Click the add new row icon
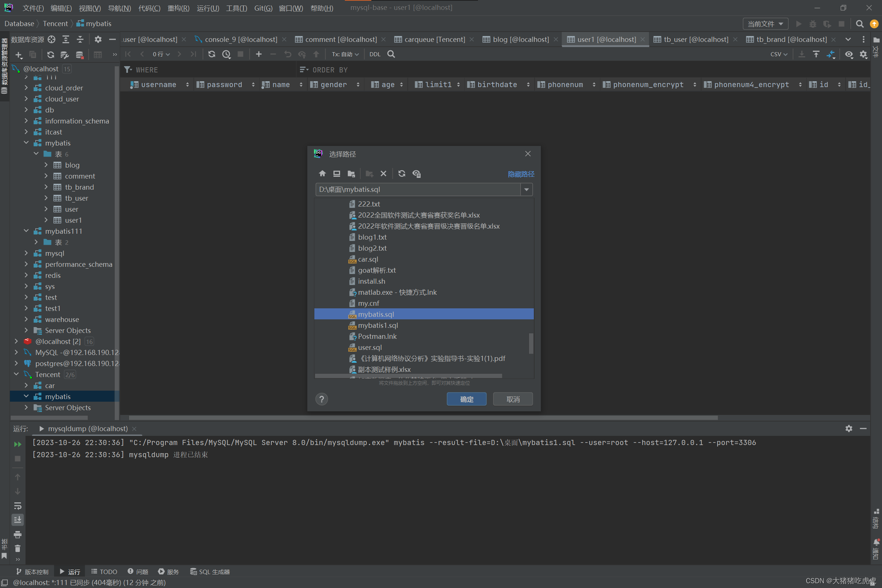This screenshot has width=882, height=588. coord(258,54)
